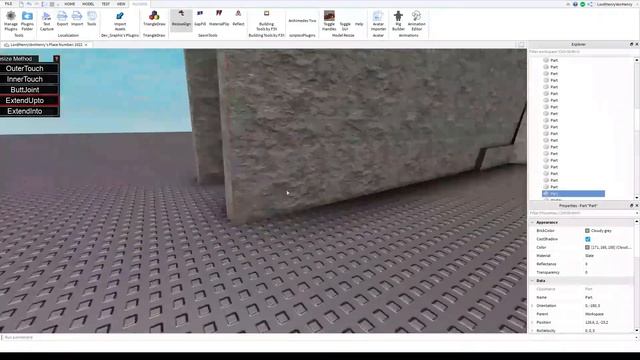Screen dimensions: 640x360
Task: Open the Plugins Folder
Action: pyautogui.click(x=27, y=21)
